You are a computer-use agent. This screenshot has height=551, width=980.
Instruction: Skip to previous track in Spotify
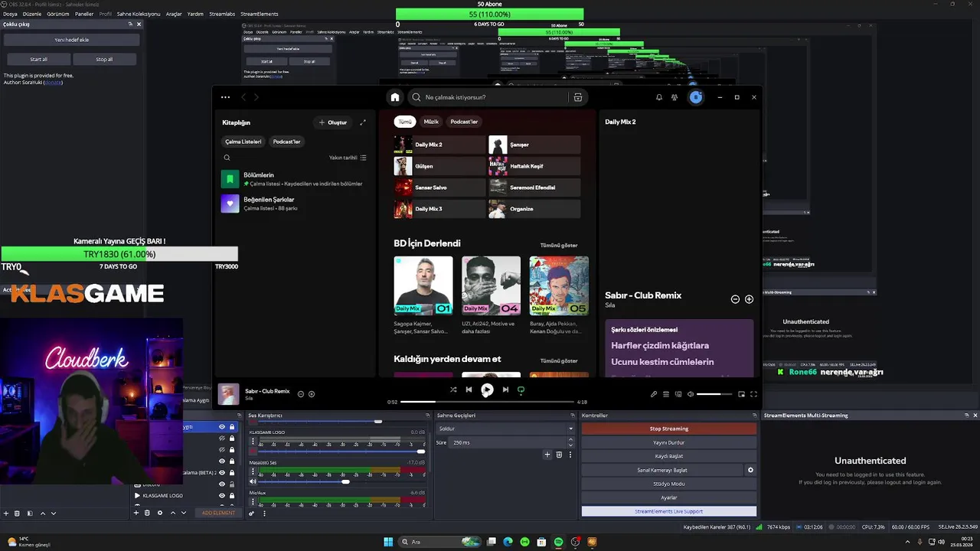coord(469,390)
